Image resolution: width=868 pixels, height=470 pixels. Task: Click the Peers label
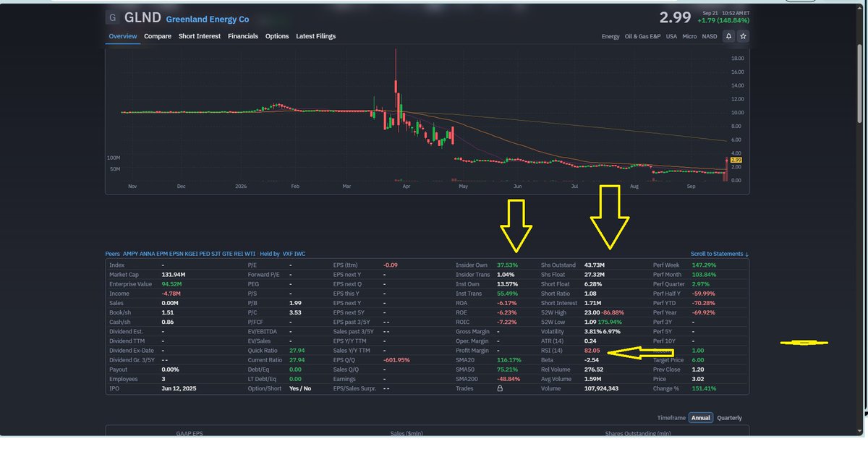click(x=112, y=254)
